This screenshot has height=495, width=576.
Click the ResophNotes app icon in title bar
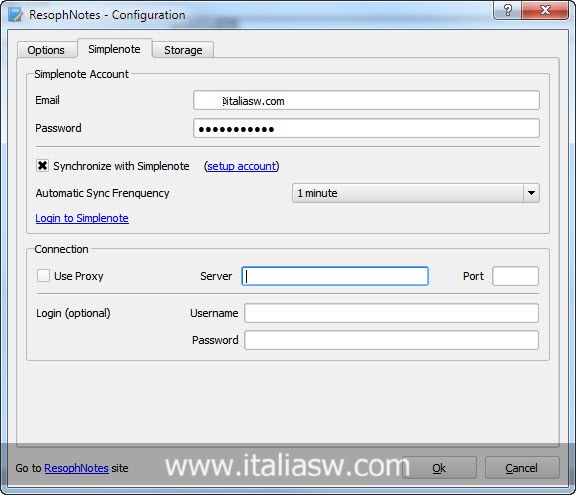[x=15, y=15]
